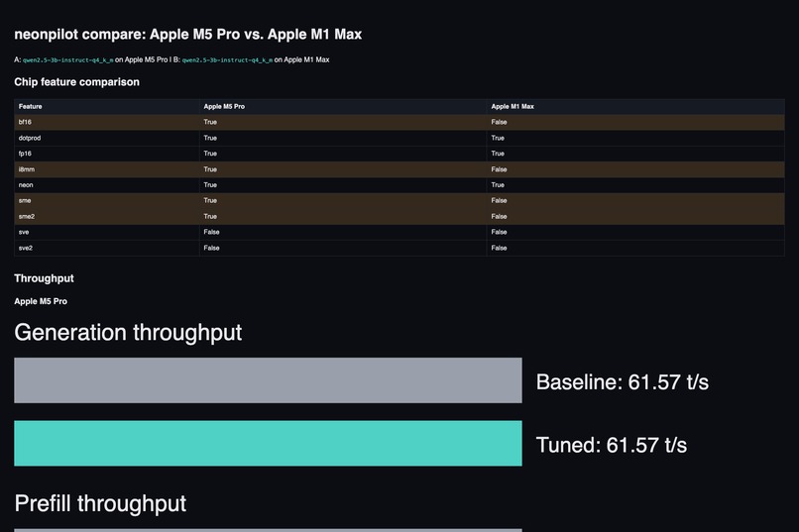Click fp16 row's 'True' under Apple M5 Pro
The width and height of the screenshot is (799, 532).
(210, 154)
